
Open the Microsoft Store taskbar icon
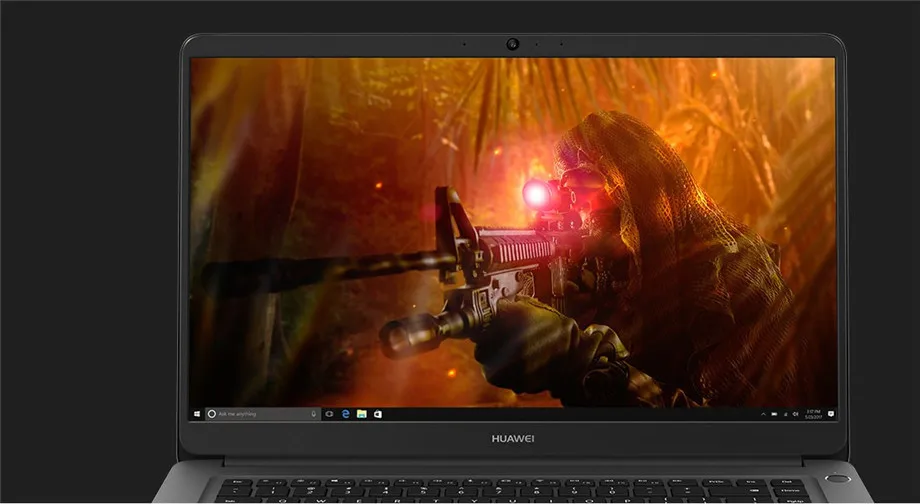378,414
